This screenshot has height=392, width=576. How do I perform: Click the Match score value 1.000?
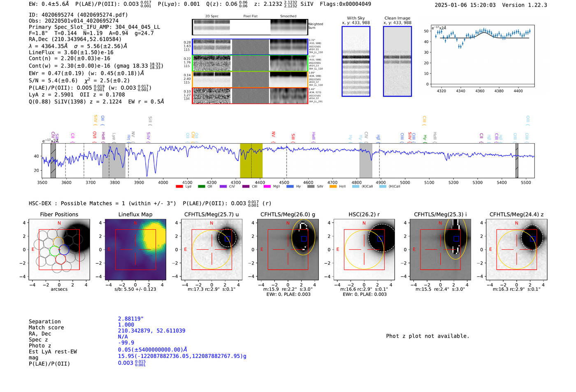coord(126,325)
